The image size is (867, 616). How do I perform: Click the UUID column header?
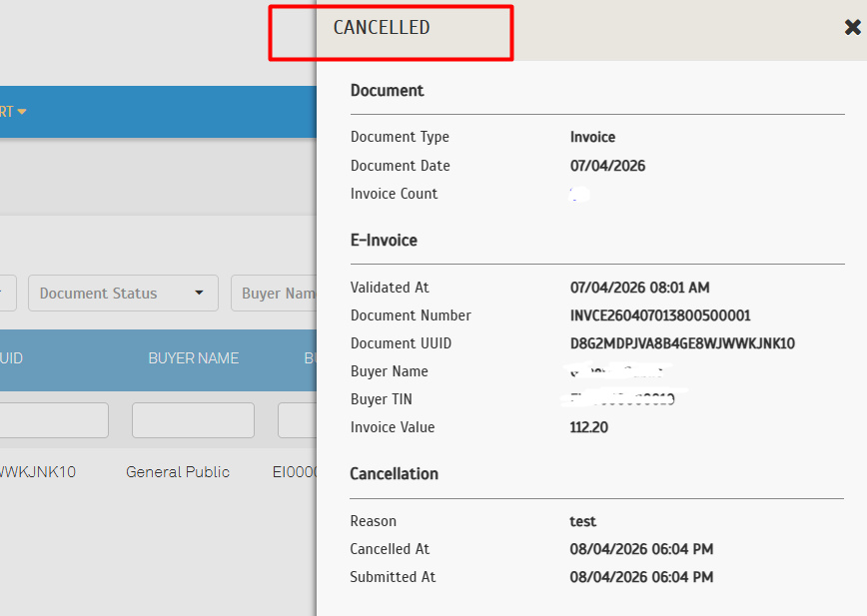[x=11, y=357]
